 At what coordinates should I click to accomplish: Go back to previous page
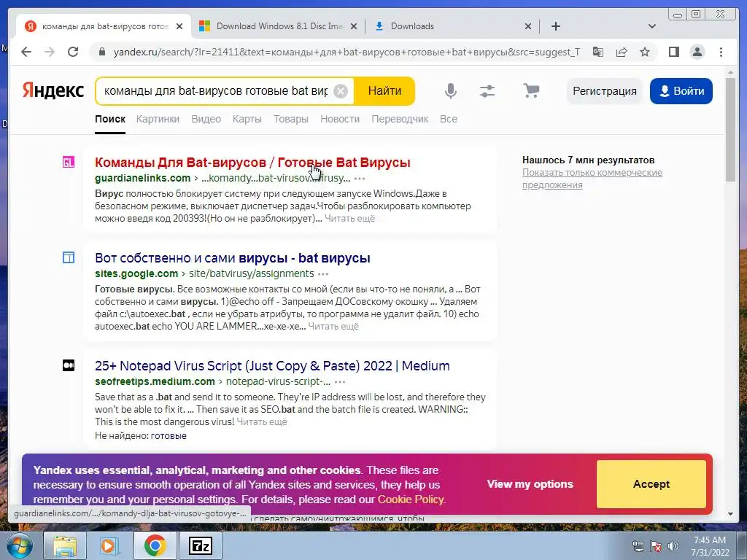click(26, 52)
